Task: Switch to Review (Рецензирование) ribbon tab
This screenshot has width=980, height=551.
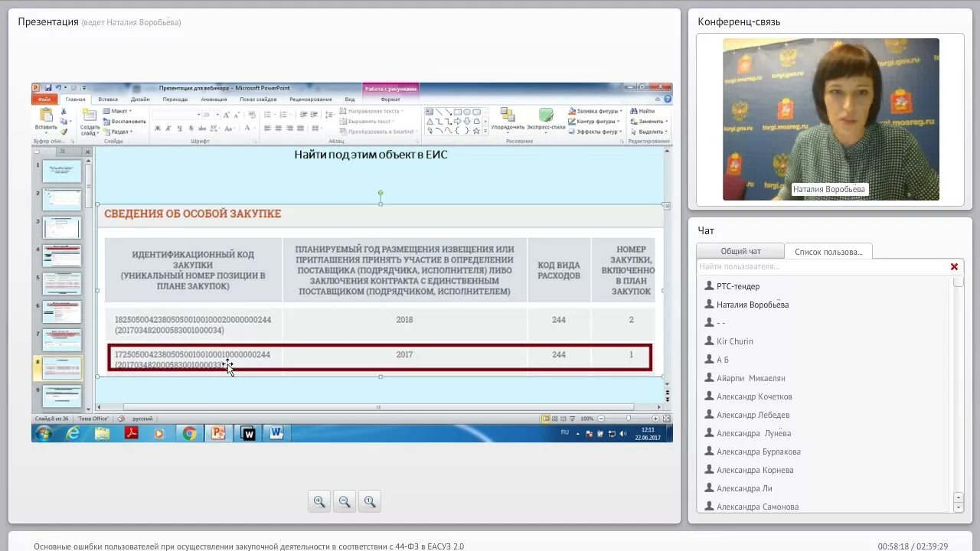Action: click(x=311, y=99)
